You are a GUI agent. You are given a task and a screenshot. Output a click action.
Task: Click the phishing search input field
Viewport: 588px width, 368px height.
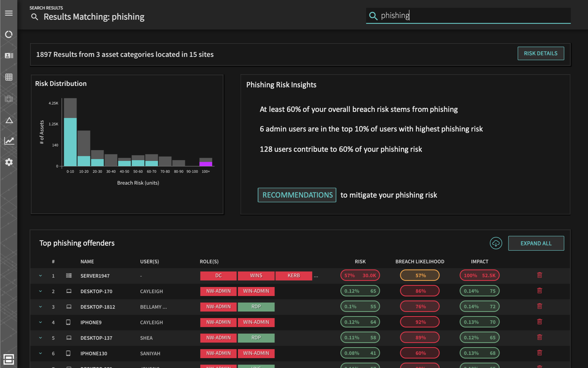pyautogui.click(x=468, y=16)
